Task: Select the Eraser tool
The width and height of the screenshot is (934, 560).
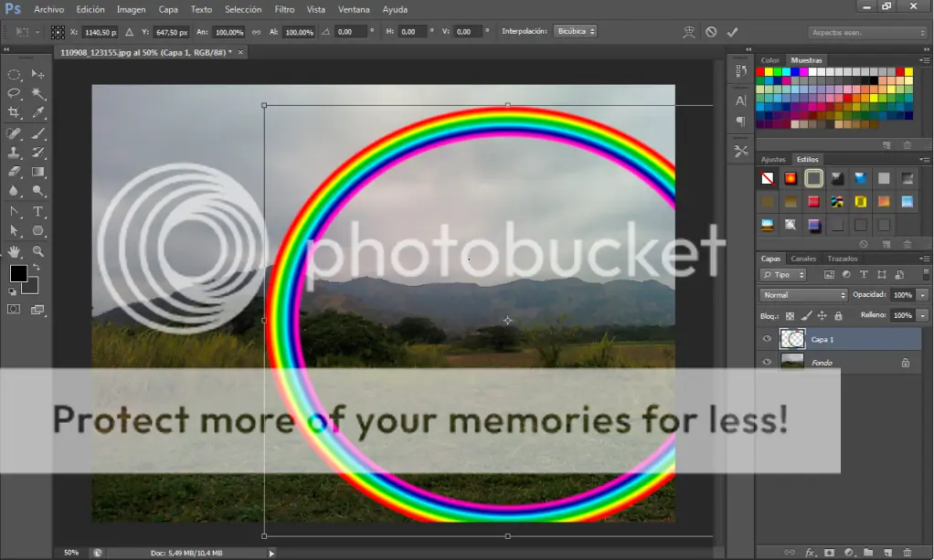Action: pyautogui.click(x=14, y=172)
